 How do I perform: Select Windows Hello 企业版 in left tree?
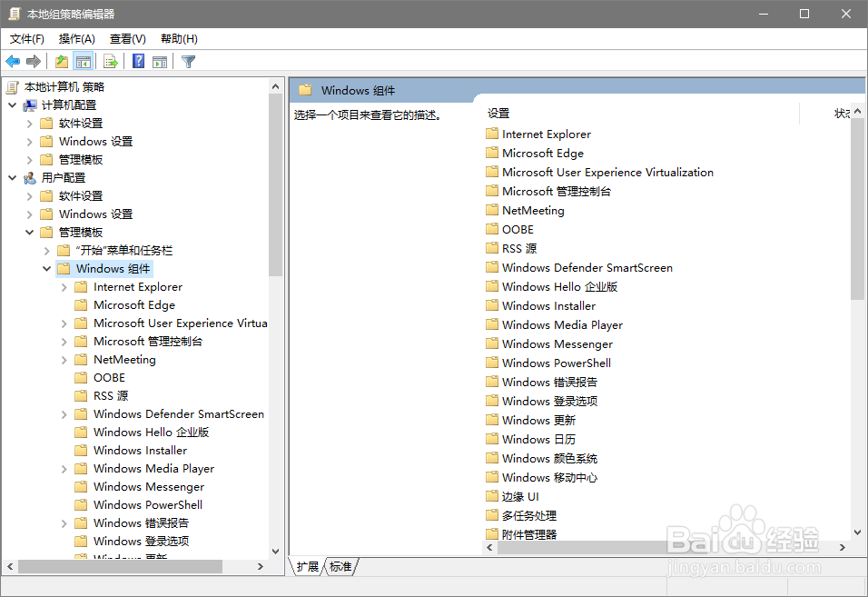[151, 432]
